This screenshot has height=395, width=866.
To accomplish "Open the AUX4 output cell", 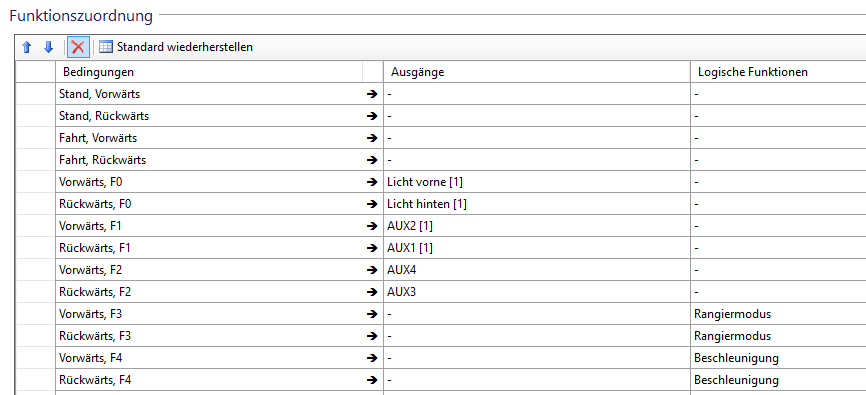I will 537,270.
